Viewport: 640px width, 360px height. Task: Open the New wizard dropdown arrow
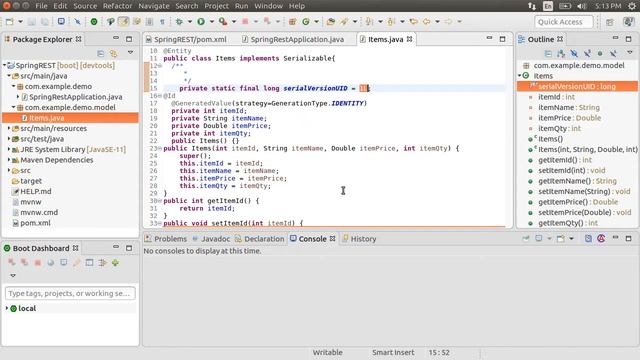click(x=20, y=22)
